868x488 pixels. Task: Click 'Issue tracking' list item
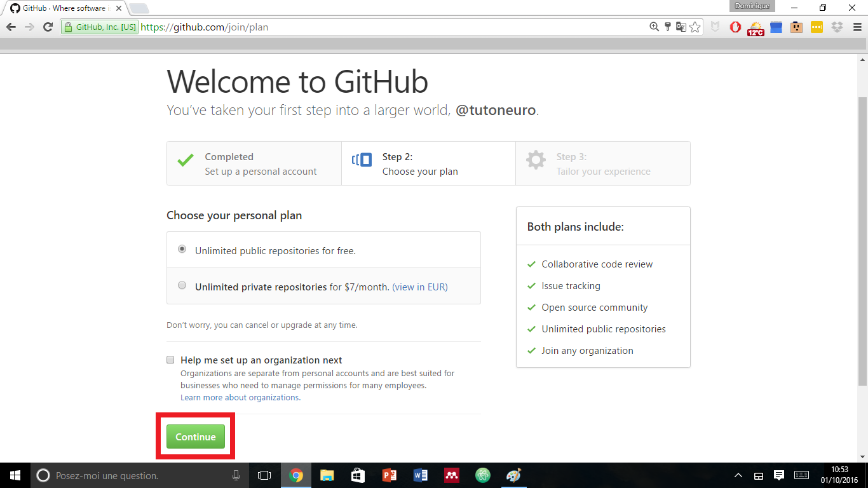tap(571, 286)
